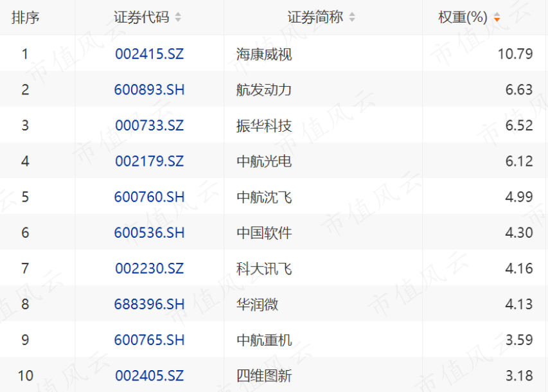The width and height of the screenshot is (548, 392).
Task: Click the 证券代码 column header text
Action: [141, 17]
